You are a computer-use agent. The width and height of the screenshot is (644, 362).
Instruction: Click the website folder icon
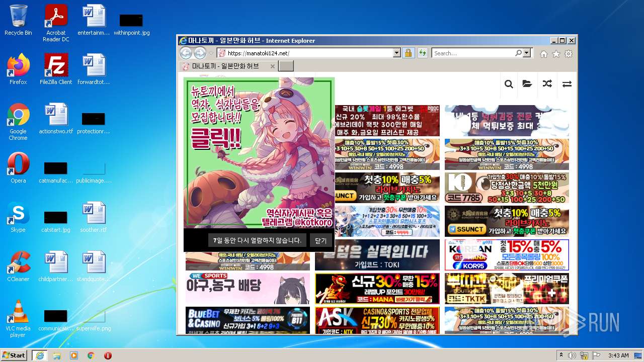click(527, 84)
